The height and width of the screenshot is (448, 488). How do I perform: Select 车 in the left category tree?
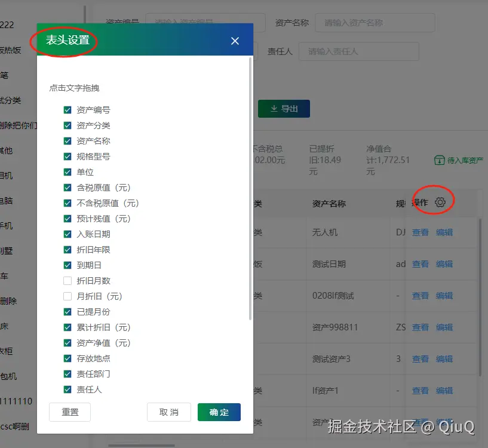coord(4,276)
